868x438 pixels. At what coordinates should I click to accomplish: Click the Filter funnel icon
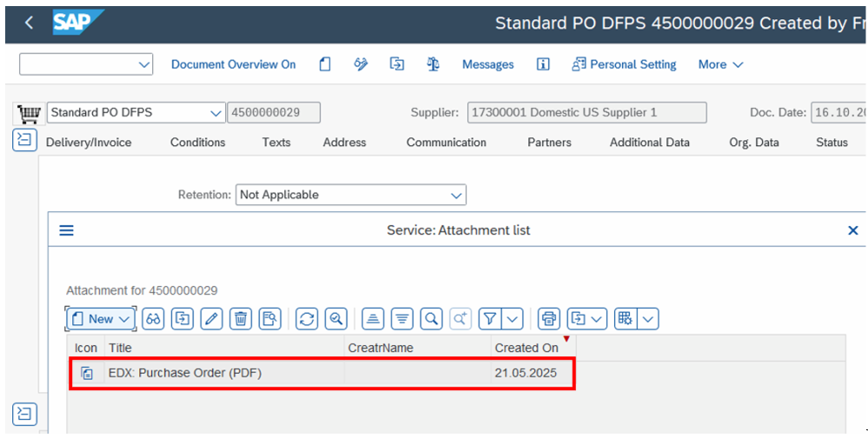pyautogui.click(x=490, y=319)
